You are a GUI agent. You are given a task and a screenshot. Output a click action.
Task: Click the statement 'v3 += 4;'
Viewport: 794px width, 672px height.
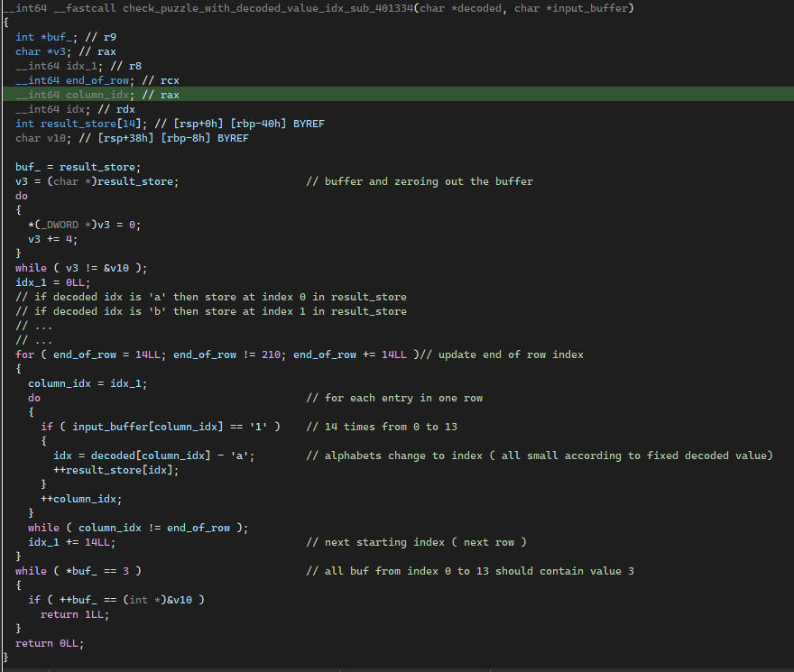click(x=52, y=239)
